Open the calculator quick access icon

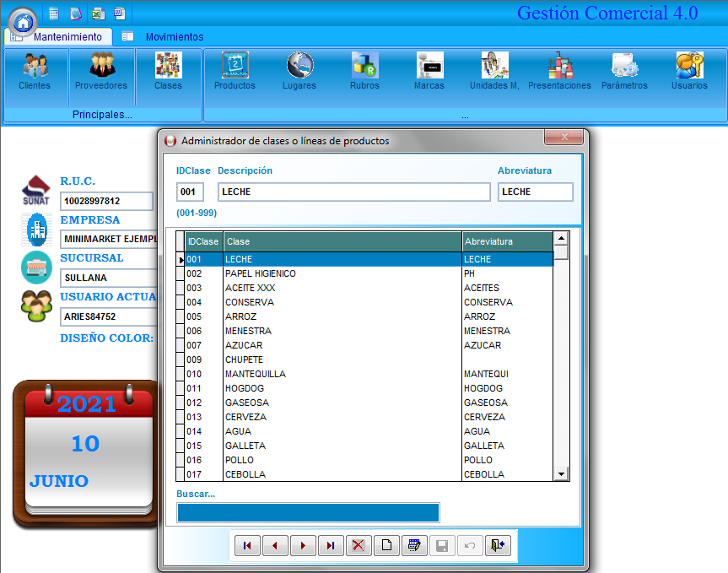point(54,14)
